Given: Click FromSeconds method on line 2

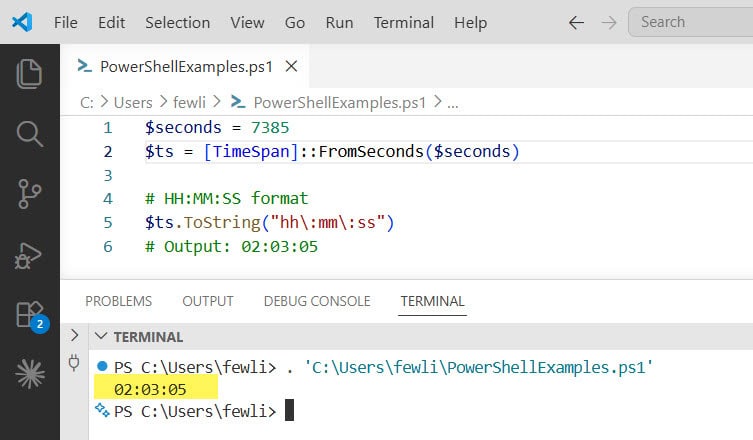Looking at the screenshot, I should 371,151.
